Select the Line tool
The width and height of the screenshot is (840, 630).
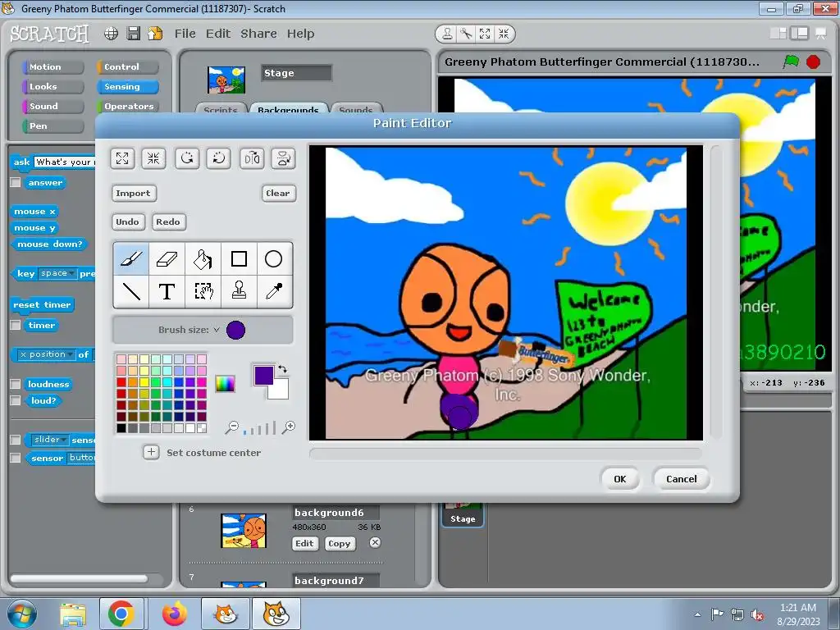coord(131,291)
